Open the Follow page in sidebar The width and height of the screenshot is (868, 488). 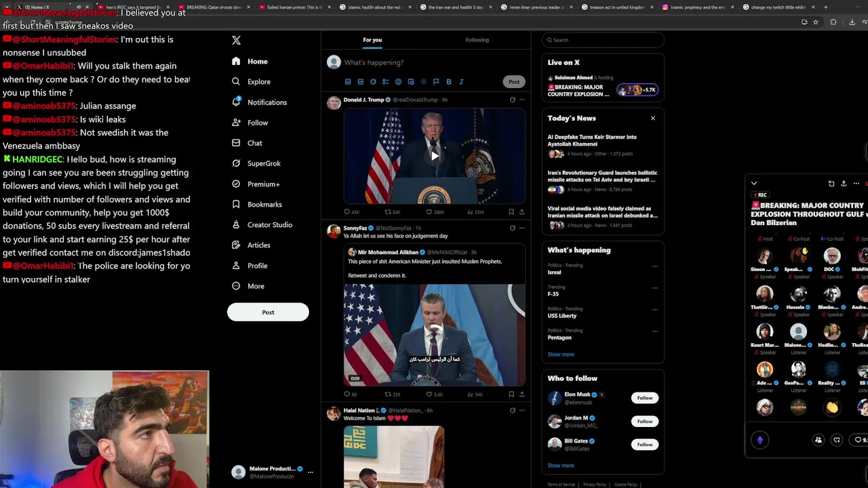point(250,123)
